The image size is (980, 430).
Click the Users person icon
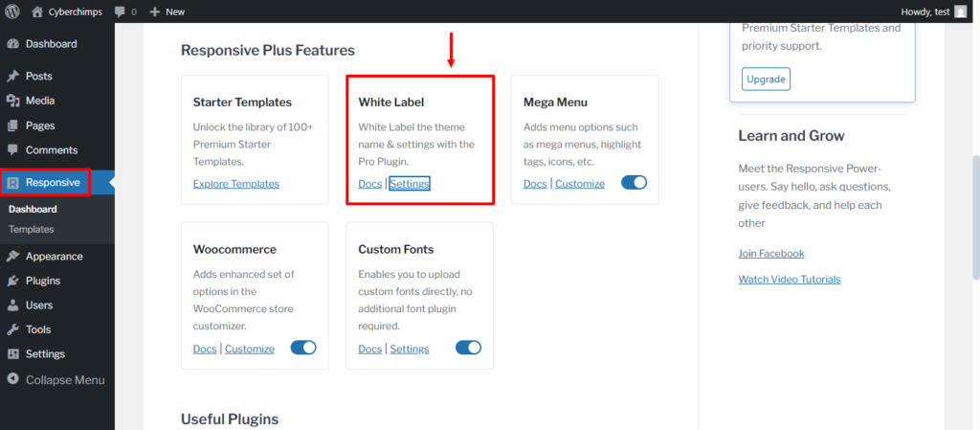point(12,305)
